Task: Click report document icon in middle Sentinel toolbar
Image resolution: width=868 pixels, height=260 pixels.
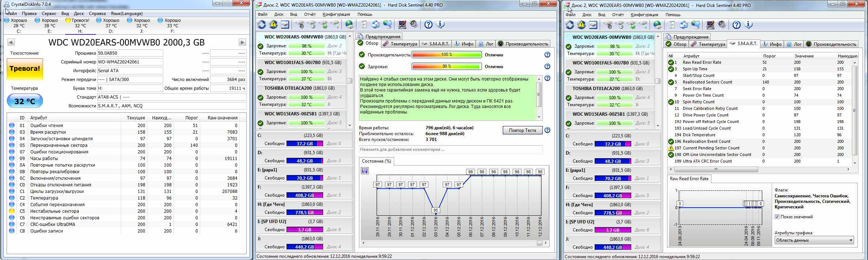Action: coord(364,25)
